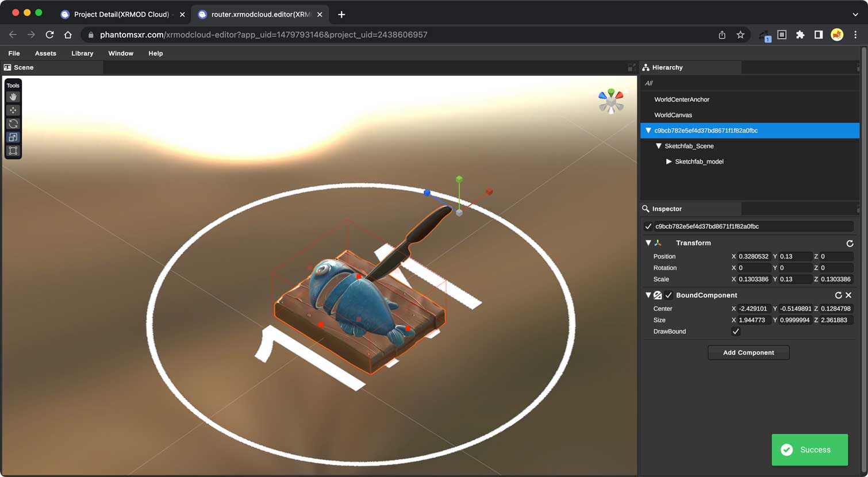Select the Move tool in Tools palette

click(13, 110)
